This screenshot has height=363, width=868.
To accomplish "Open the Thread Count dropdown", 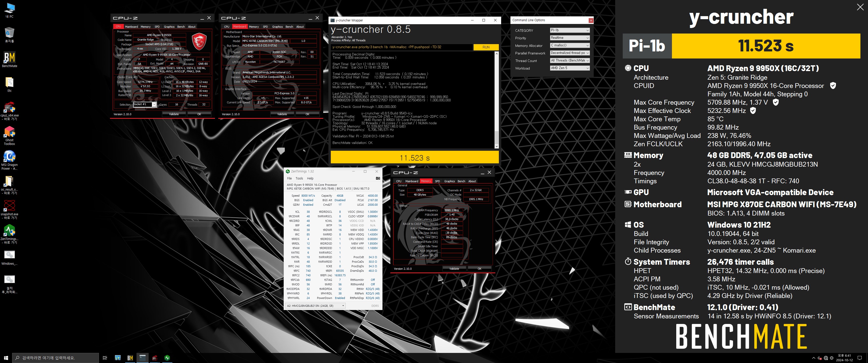I will [569, 60].
